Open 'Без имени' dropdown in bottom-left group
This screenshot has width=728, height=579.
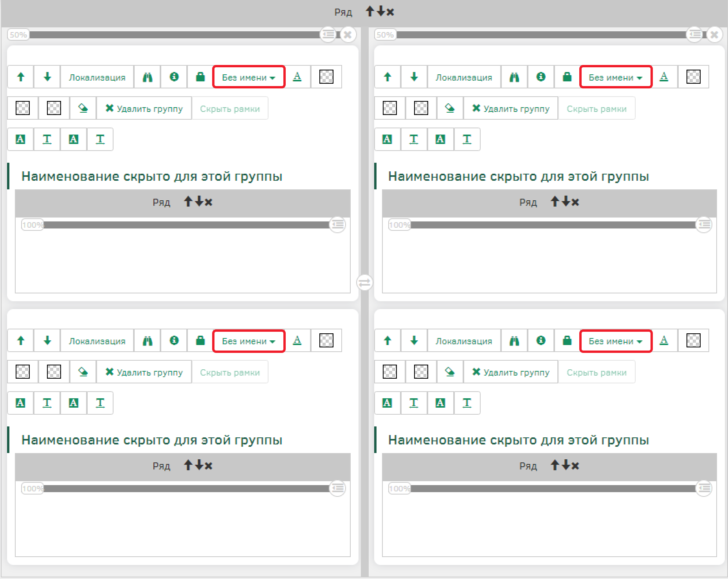[x=249, y=341]
